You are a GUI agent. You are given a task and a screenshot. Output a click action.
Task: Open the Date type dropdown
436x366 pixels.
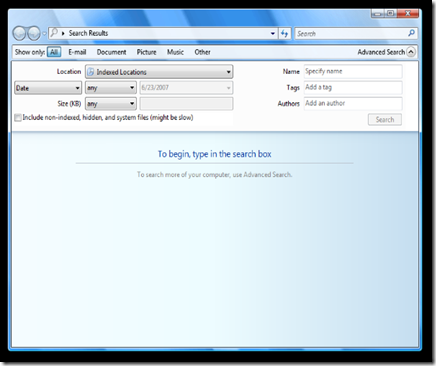(x=48, y=88)
